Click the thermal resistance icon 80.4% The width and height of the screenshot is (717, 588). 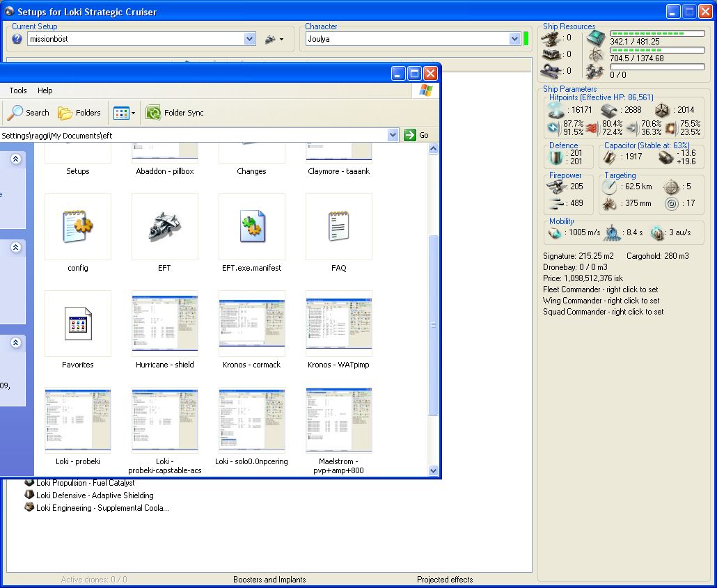click(x=592, y=128)
